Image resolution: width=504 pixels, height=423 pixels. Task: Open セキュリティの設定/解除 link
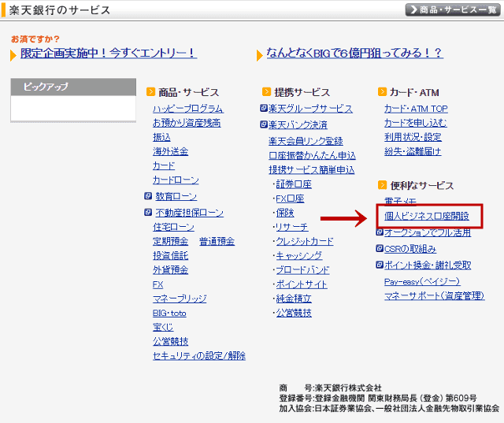tap(199, 356)
